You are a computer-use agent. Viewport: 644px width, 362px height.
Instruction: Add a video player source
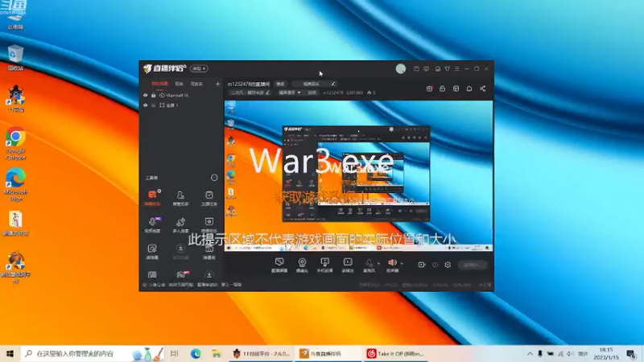(348, 265)
